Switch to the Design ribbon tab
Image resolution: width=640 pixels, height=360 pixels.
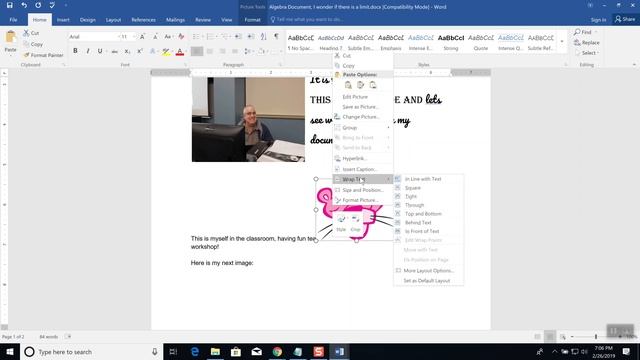click(x=87, y=20)
